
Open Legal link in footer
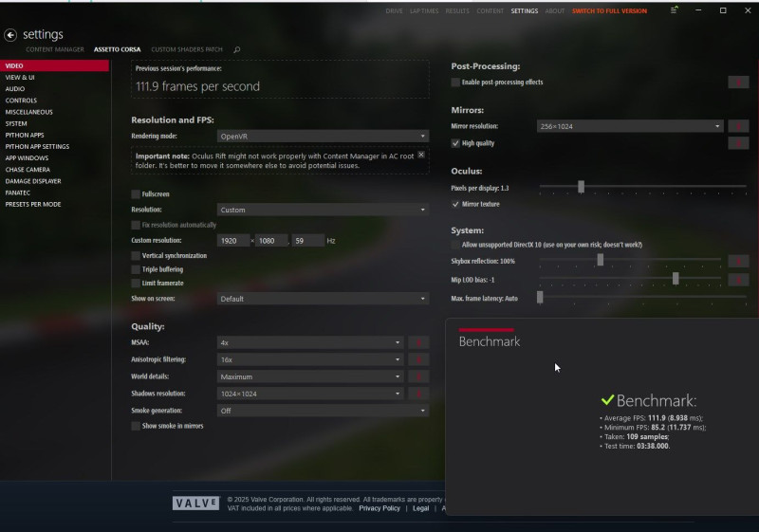420,508
